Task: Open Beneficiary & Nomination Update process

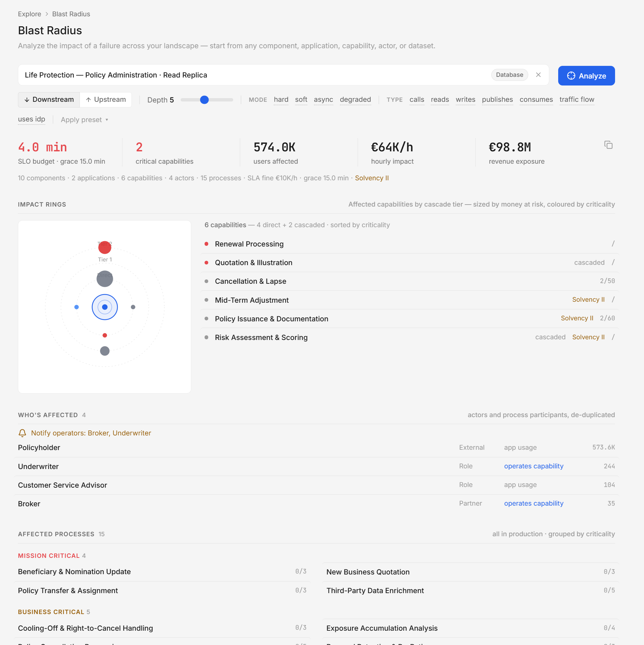Action: pyautogui.click(x=162, y=572)
